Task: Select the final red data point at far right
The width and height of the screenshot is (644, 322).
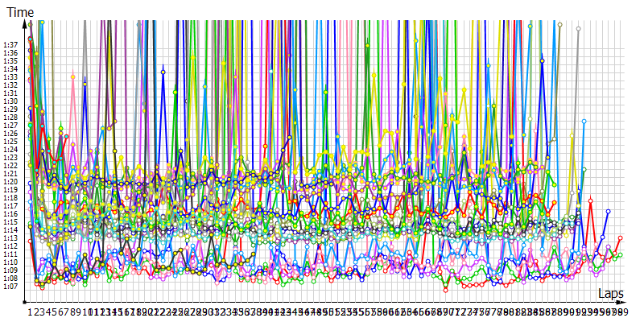Action: click(620, 237)
